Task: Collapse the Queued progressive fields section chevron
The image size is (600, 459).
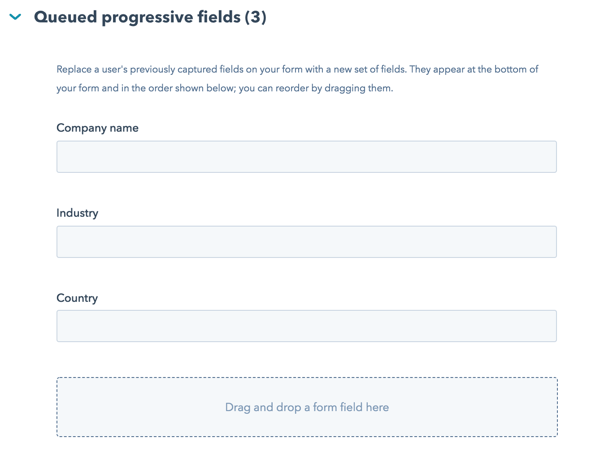Action: tap(15, 18)
